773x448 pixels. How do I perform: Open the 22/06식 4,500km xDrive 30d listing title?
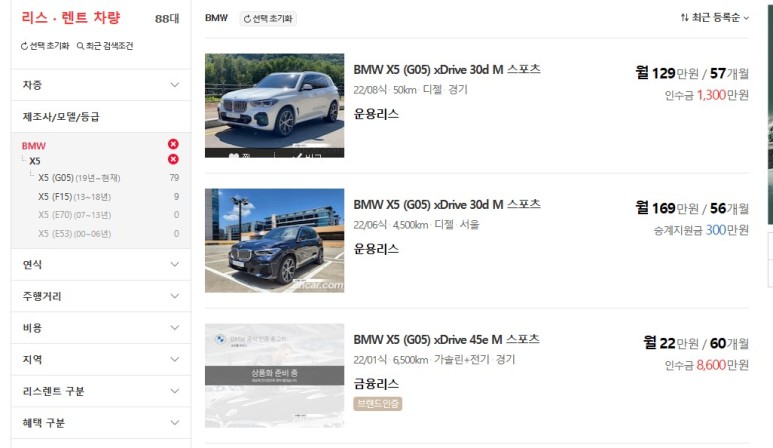[x=447, y=205]
